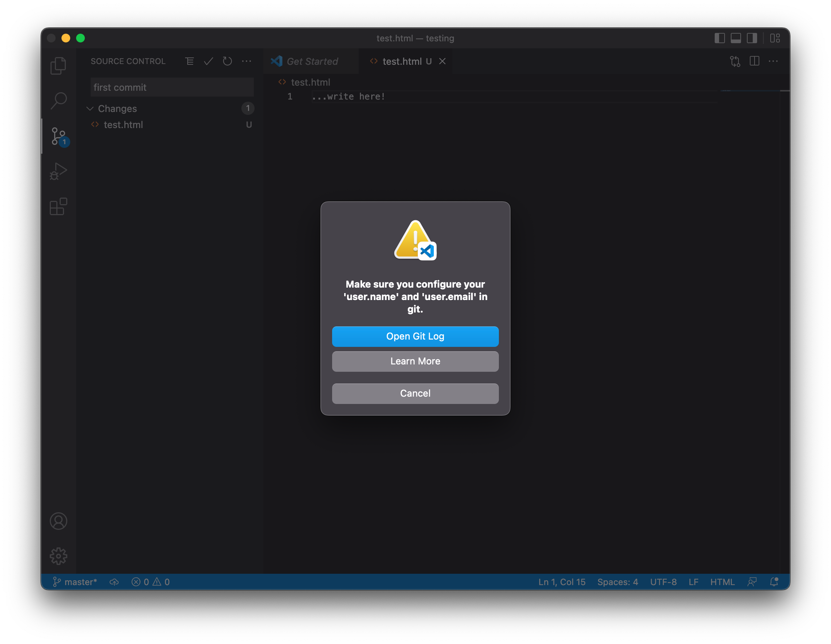Open Run and Debug view
Image resolution: width=831 pixels, height=644 pixels.
[58, 171]
